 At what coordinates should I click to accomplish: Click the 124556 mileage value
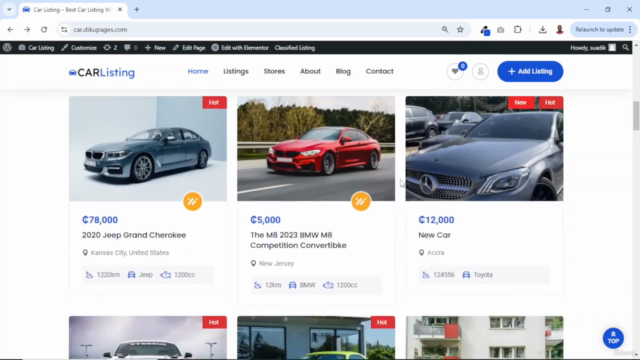pyautogui.click(x=444, y=275)
